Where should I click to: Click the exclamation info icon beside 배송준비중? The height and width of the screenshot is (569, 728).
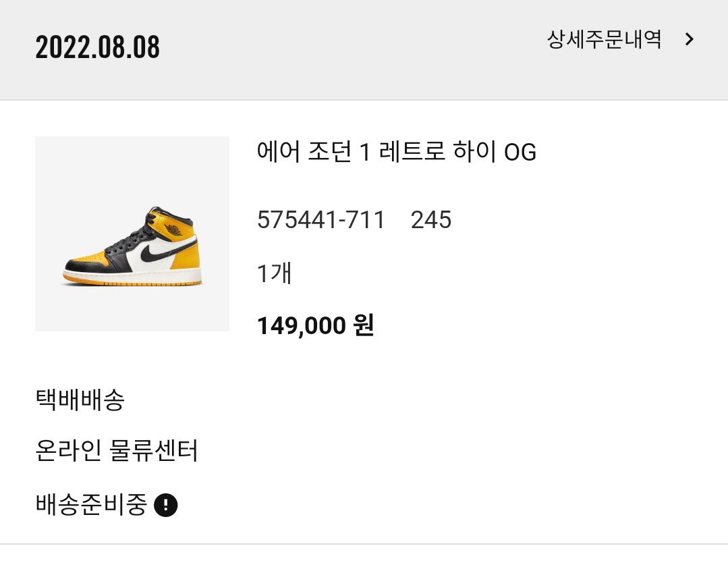click(165, 504)
